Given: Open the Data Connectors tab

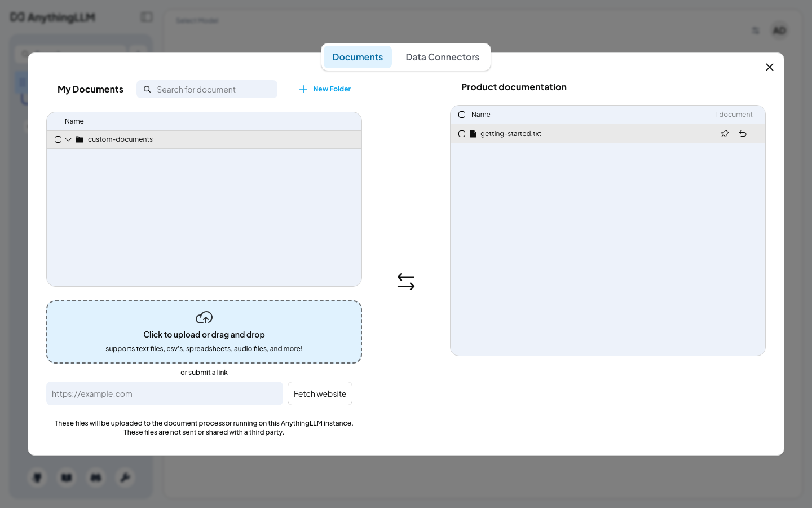Looking at the screenshot, I should [443, 57].
